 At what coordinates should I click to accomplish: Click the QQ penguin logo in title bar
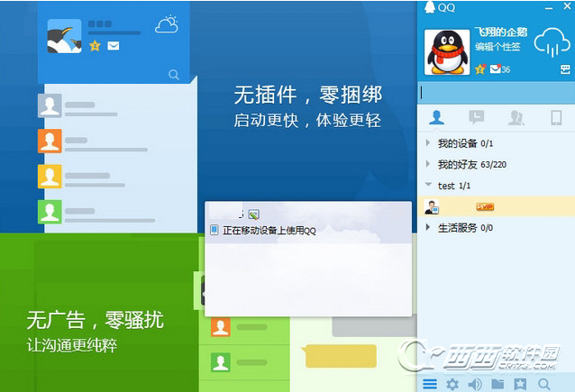click(x=430, y=7)
